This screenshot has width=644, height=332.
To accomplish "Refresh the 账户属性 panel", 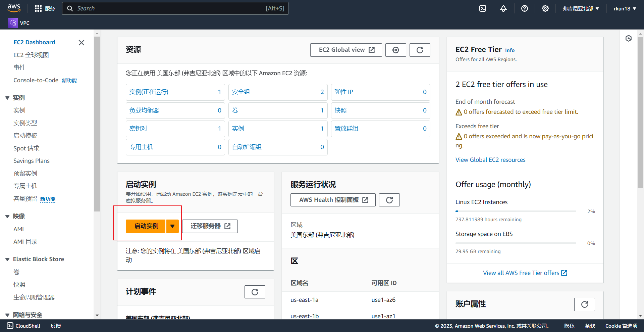I will 585,304.
